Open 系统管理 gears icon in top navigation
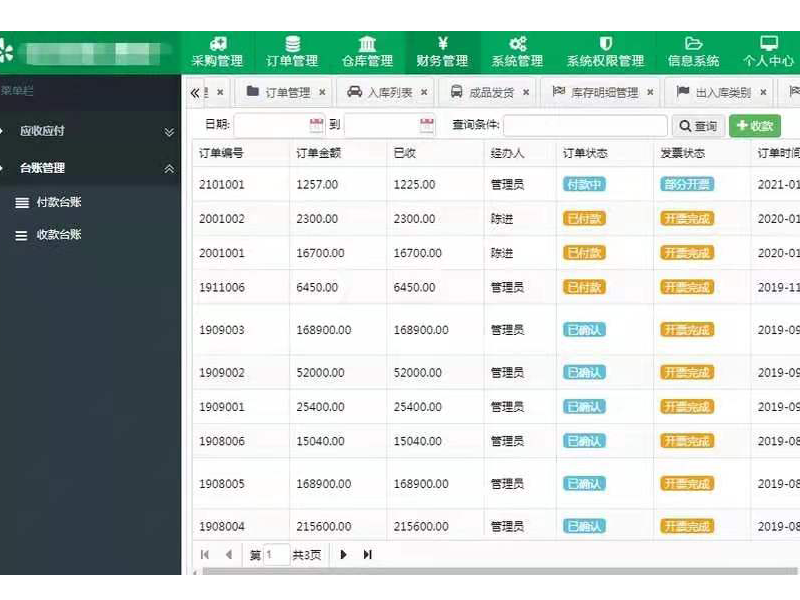The width and height of the screenshot is (800, 600). coord(517,44)
